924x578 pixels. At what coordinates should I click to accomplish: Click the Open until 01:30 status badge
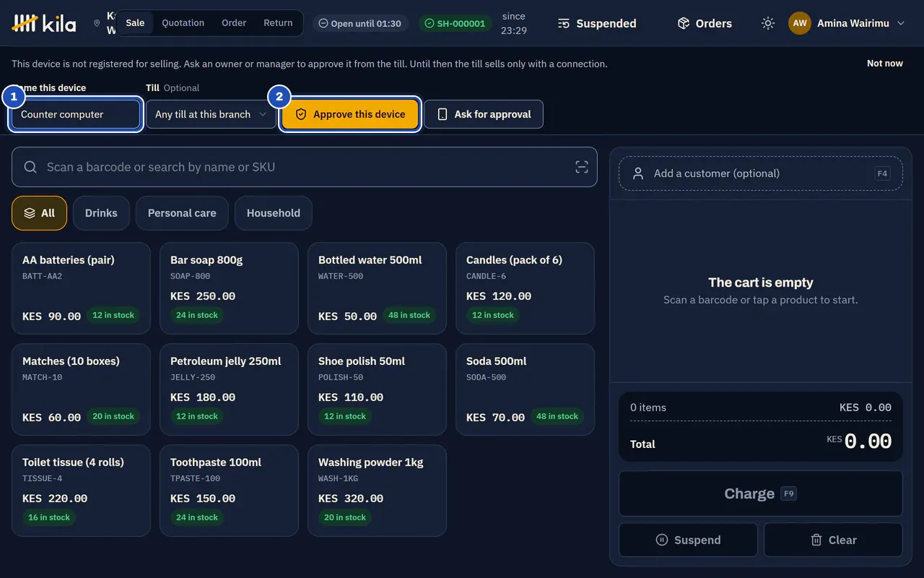pos(360,23)
